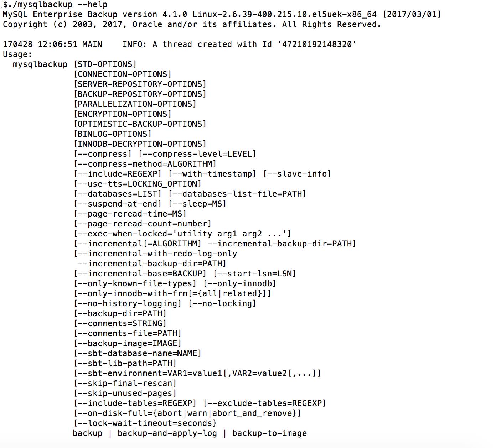Click the --databases-list-file=PATH option
This screenshot has width=501, height=448.
tap(237, 194)
